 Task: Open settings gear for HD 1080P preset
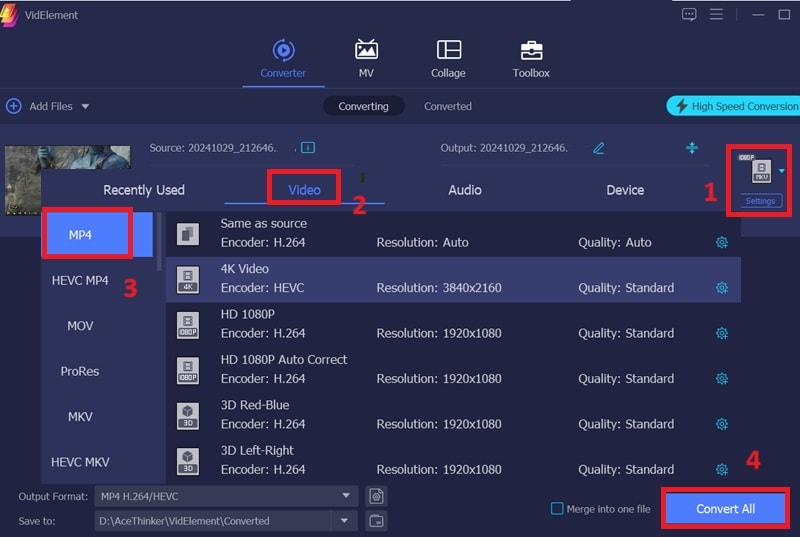click(721, 333)
